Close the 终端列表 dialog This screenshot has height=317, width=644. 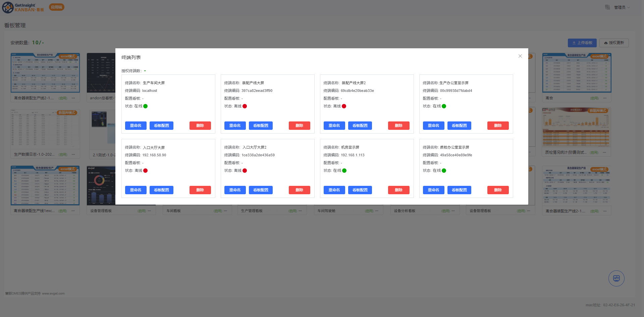click(520, 56)
